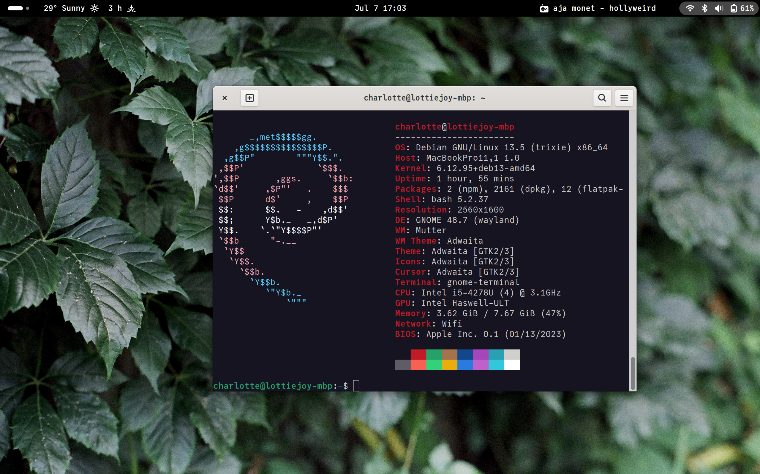Click the 'aja monet - hollyweird' media indicator
The height and width of the screenshot is (474, 760).
pos(598,8)
